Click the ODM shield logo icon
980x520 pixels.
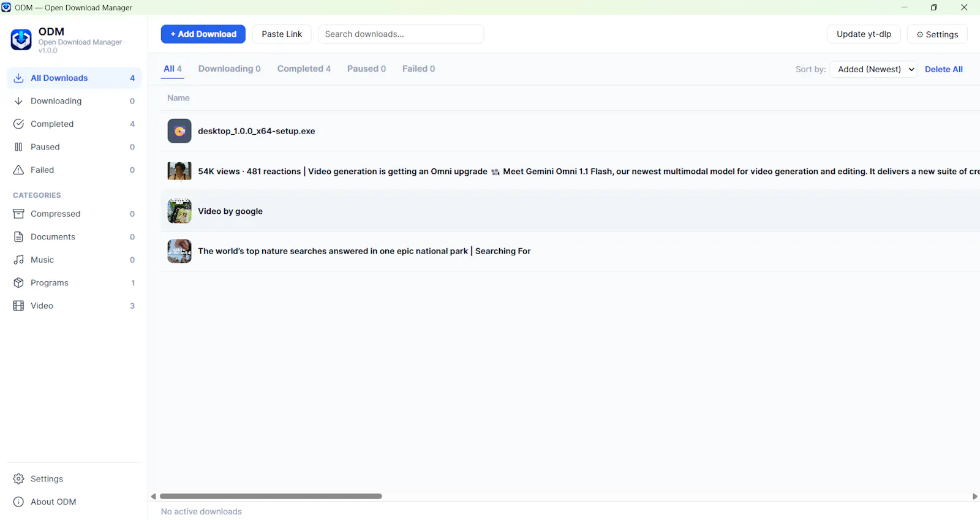[21, 40]
